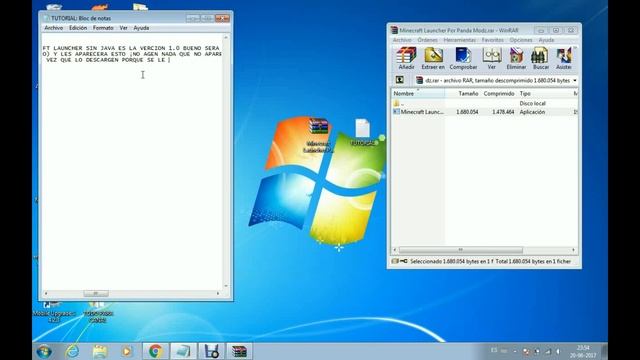Viewport: 640px width, 360px height.
Task: Click the WinRAR horizontal scrollbar thumb
Action: tap(460, 250)
